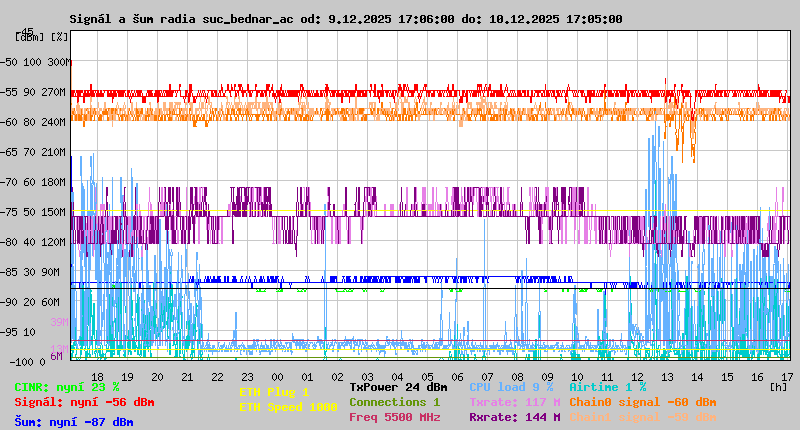800x430 pixels.
Task: Click the '[dBm]' unit label at top left
Action: click(x=31, y=37)
